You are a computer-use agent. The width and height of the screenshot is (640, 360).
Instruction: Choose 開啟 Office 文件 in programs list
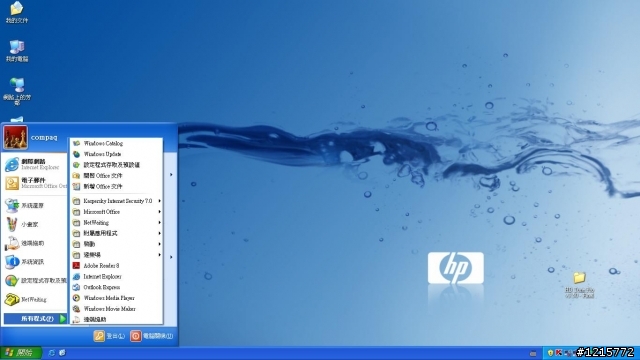click(x=116, y=176)
